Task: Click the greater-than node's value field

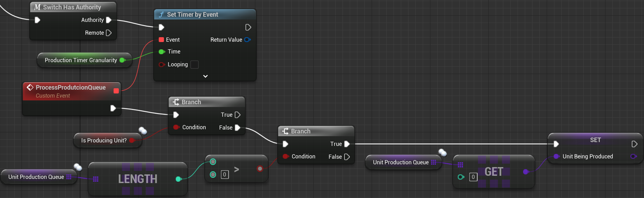Action: [225, 175]
